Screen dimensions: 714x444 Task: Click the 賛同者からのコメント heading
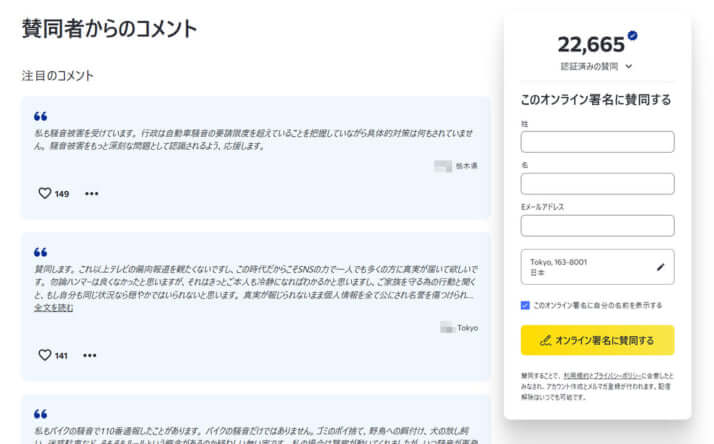tap(109, 28)
